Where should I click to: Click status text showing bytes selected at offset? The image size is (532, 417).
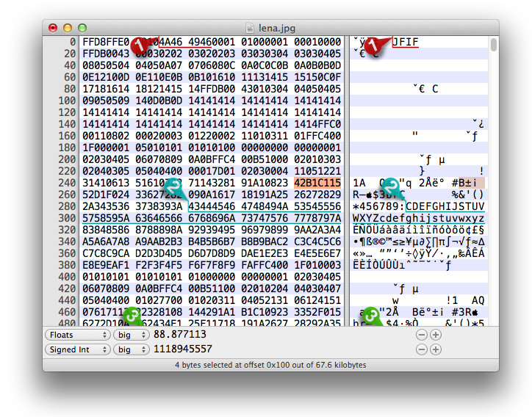click(x=270, y=365)
